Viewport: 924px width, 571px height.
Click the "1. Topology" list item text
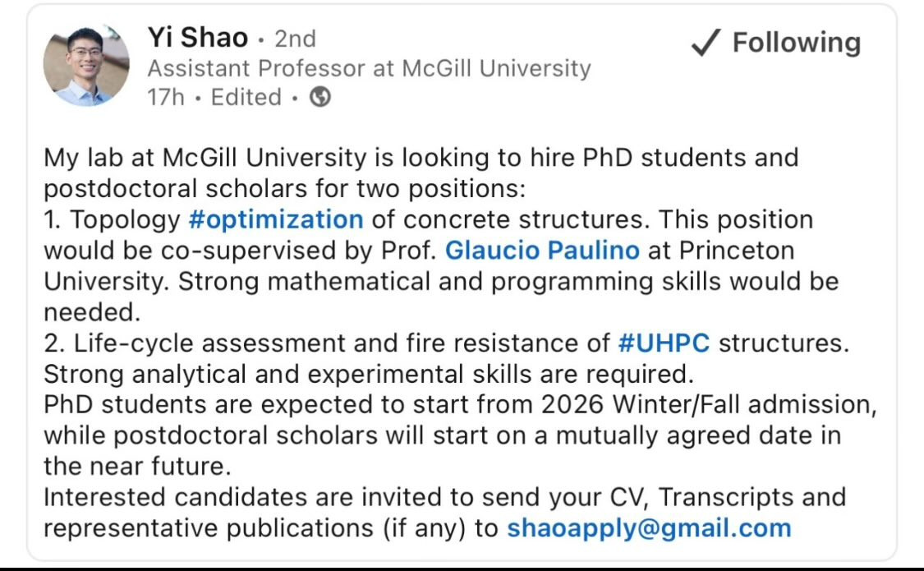point(112,220)
